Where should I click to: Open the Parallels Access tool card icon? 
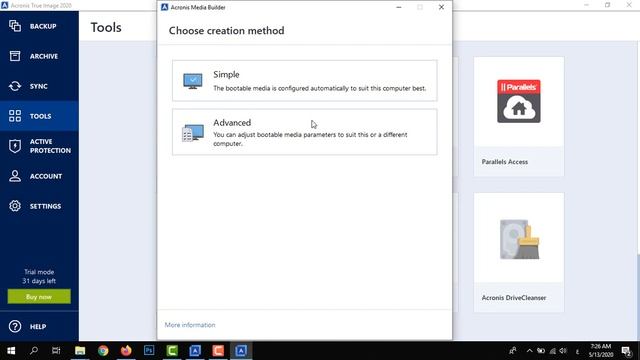coord(519,101)
